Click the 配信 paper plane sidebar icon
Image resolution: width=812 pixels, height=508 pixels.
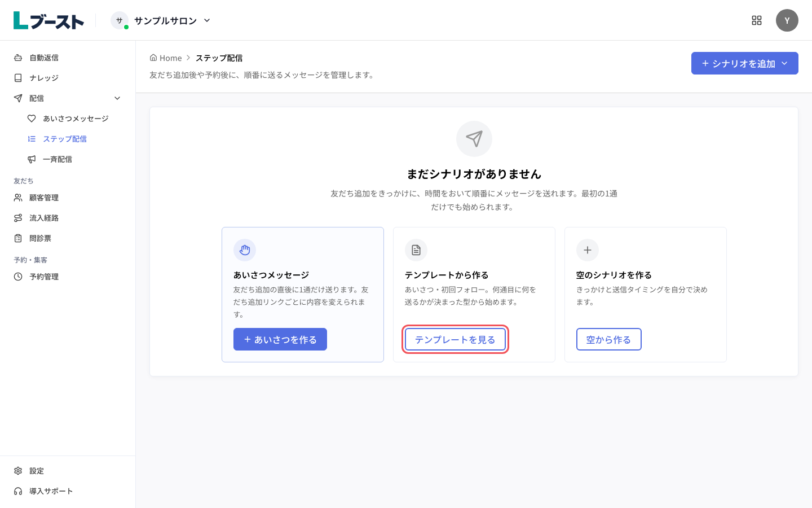[18, 98]
